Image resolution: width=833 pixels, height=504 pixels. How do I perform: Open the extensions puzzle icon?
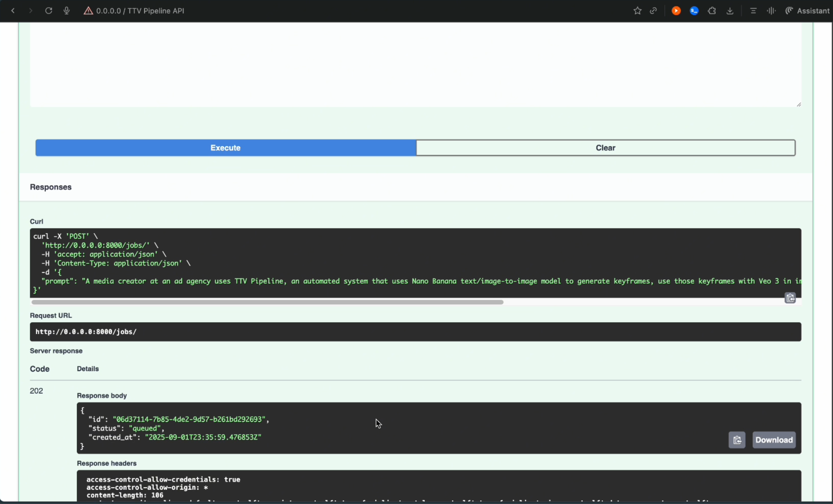click(x=712, y=11)
